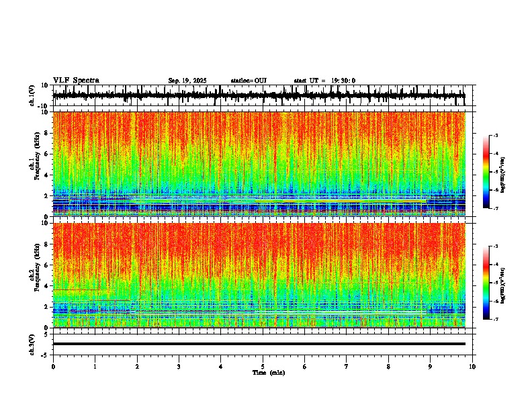Click time-axis tick label '4'
The width and height of the screenshot is (532, 411).
[221, 367]
